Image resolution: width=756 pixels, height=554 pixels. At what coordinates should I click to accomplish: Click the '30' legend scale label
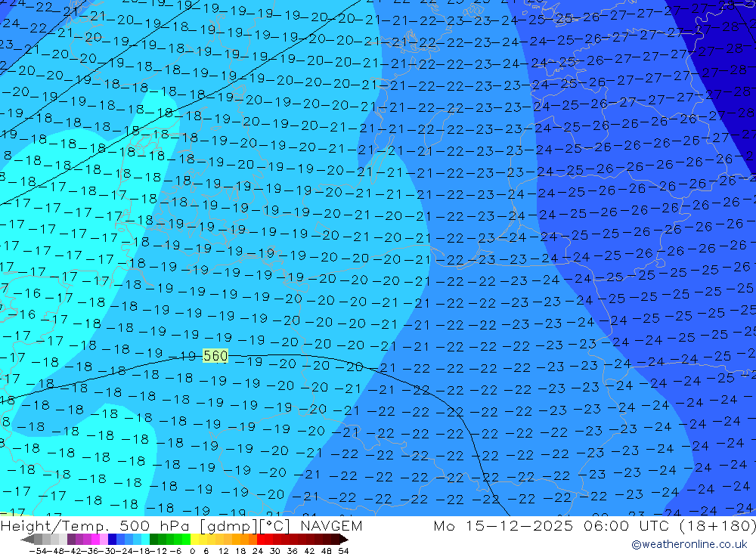pyautogui.click(x=275, y=551)
